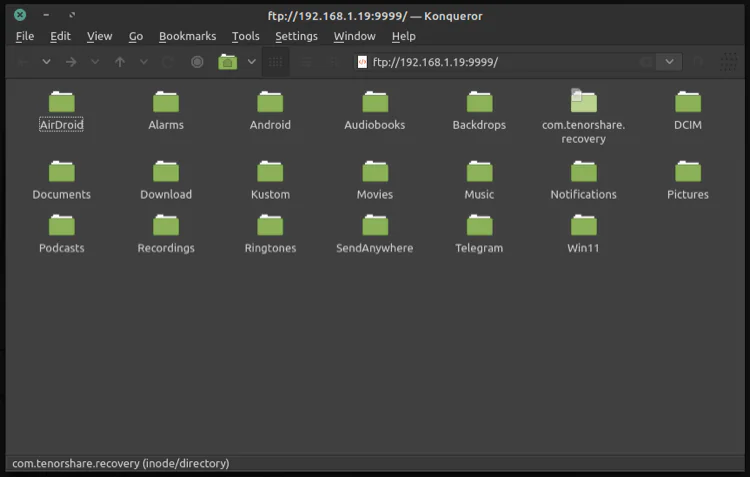Open the SendAnywhere folder
Image resolution: width=750 pixels, height=477 pixels.
(375, 234)
